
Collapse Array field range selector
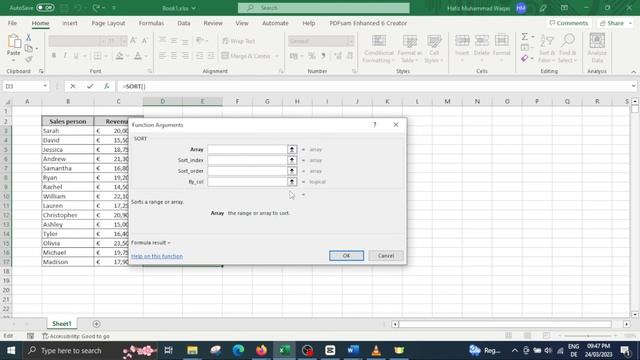292,149
